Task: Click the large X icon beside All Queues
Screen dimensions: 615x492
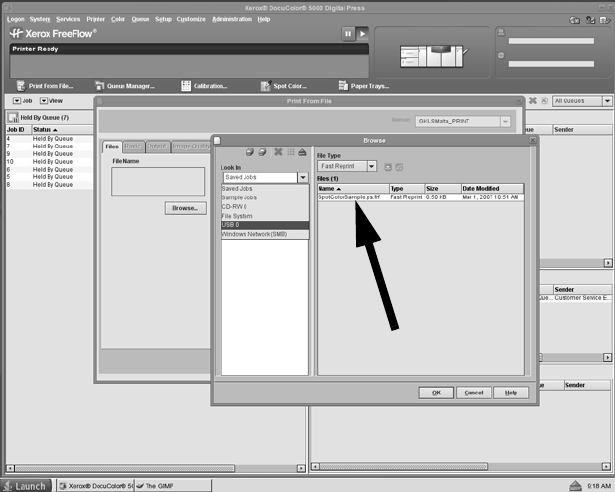Action: 533,101
